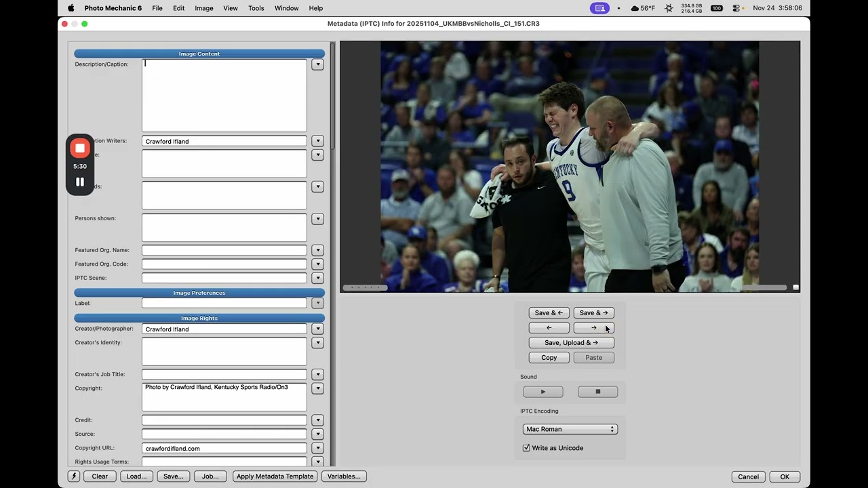Click the Load... button
Image resolution: width=868 pixels, height=488 pixels.
click(136, 476)
